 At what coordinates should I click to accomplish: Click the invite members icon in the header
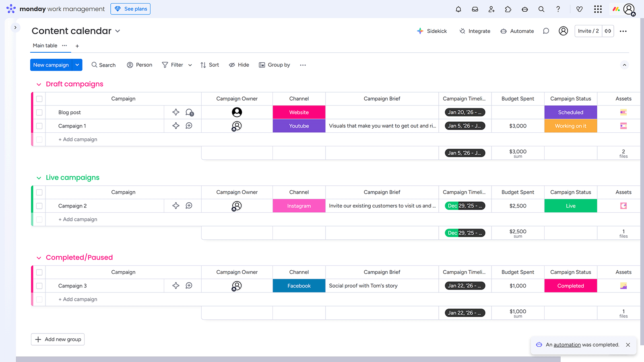(491, 9)
